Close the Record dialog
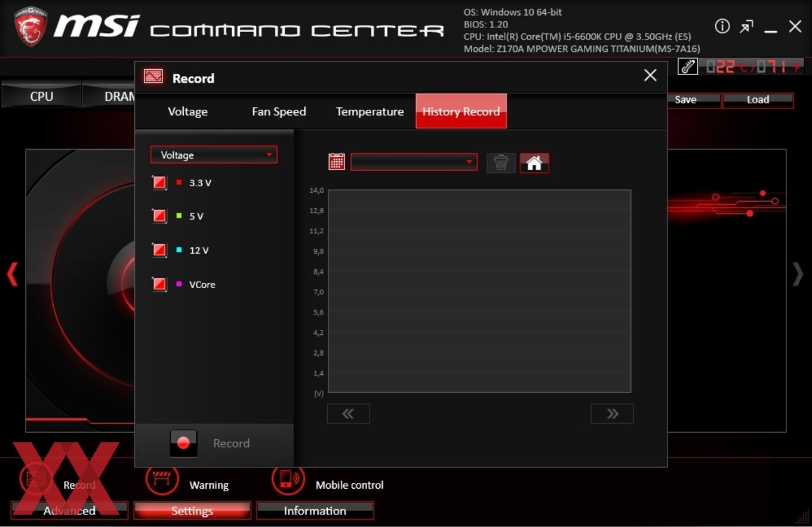The height and width of the screenshot is (527, 812). click(x=650, y=75)
